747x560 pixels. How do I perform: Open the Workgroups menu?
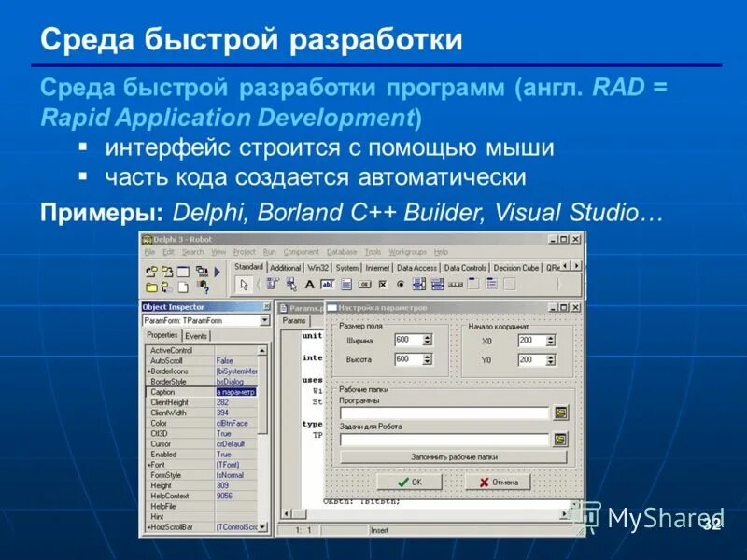pyautogui.click(x=407, y=252)
